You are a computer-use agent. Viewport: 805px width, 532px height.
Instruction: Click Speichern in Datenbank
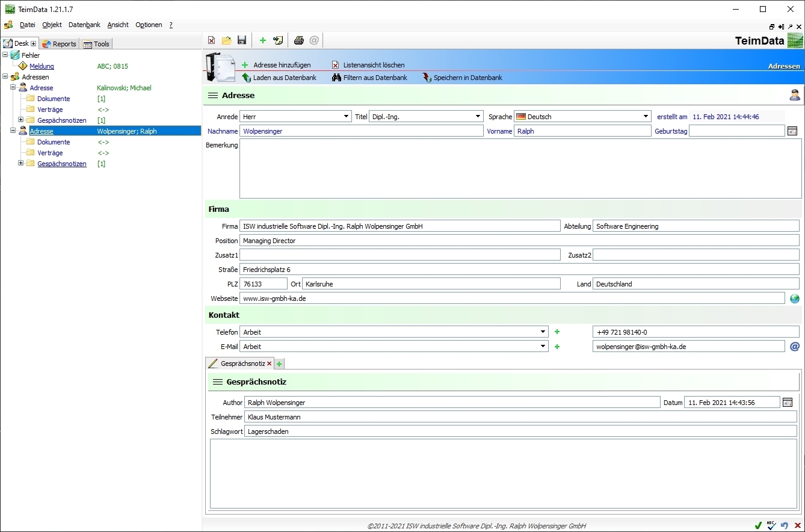(467, 78)
